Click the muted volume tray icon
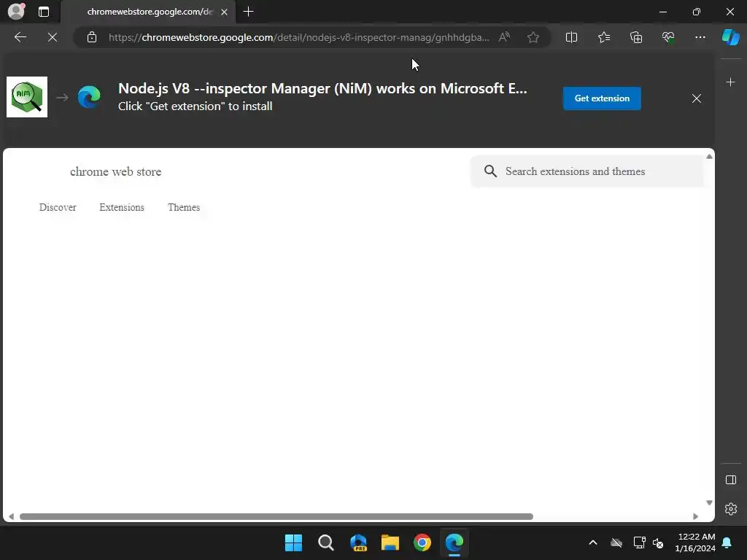747x560 pixels. 659,542
